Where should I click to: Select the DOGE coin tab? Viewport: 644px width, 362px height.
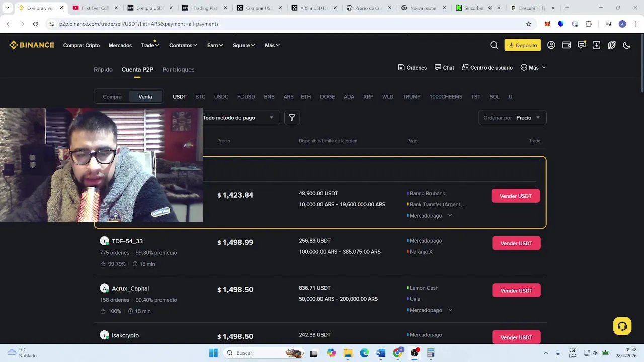[x=327, y=97]
